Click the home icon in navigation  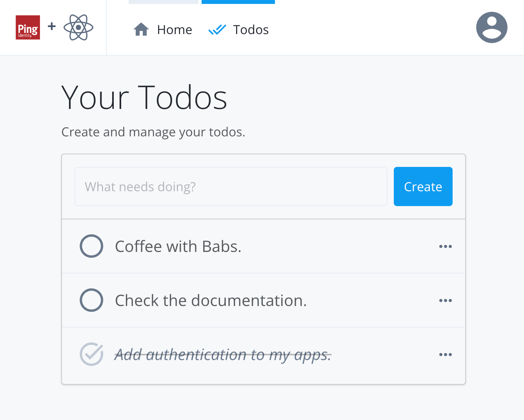tap(141, 29)
